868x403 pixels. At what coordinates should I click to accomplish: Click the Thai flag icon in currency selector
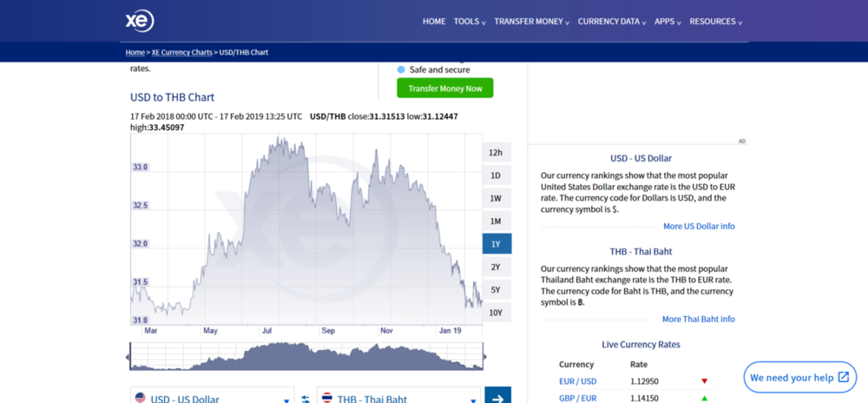pos(327,398)
